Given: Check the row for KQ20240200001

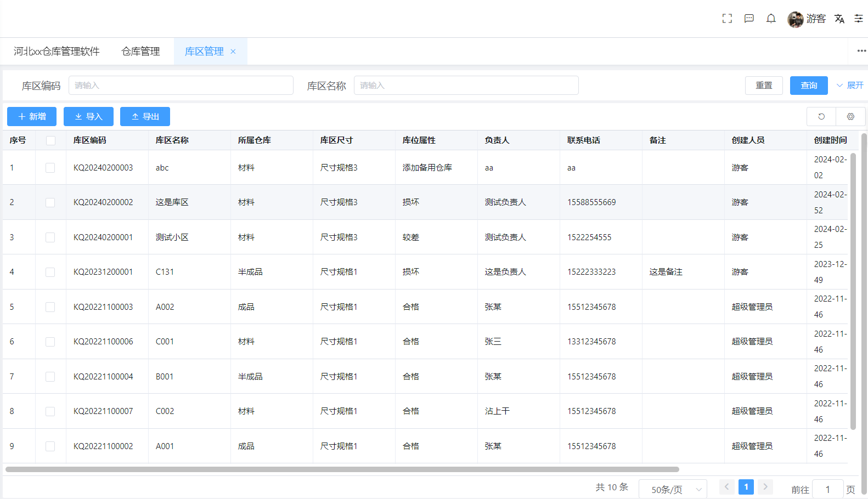Looking at the screenshot, I should click(50, 237).
